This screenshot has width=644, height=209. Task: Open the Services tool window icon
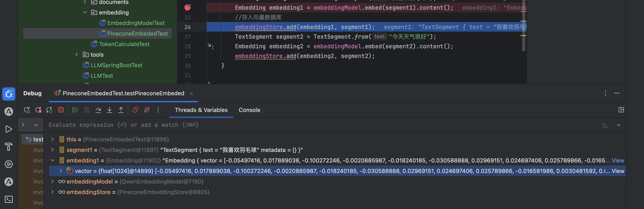[x=9, y=164]
